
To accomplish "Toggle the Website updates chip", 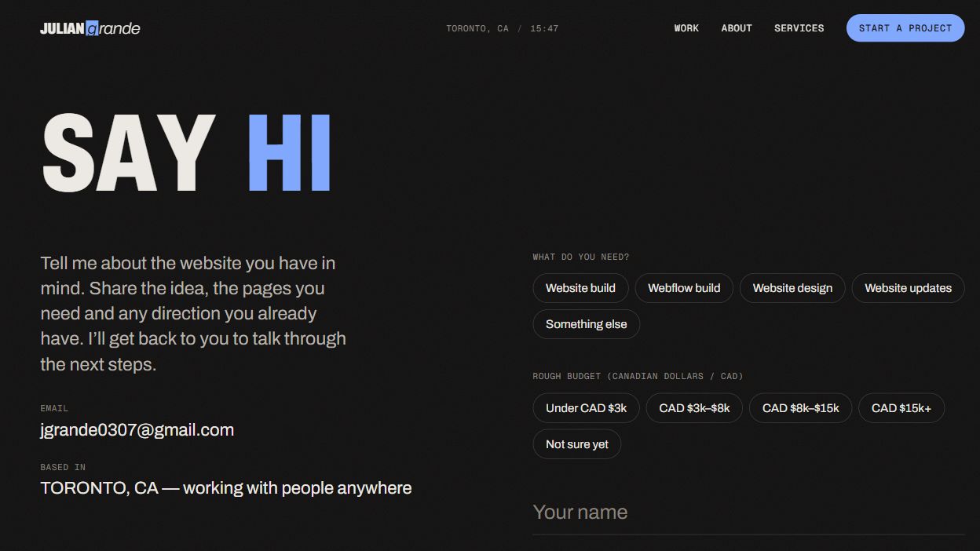I will 908,288.
